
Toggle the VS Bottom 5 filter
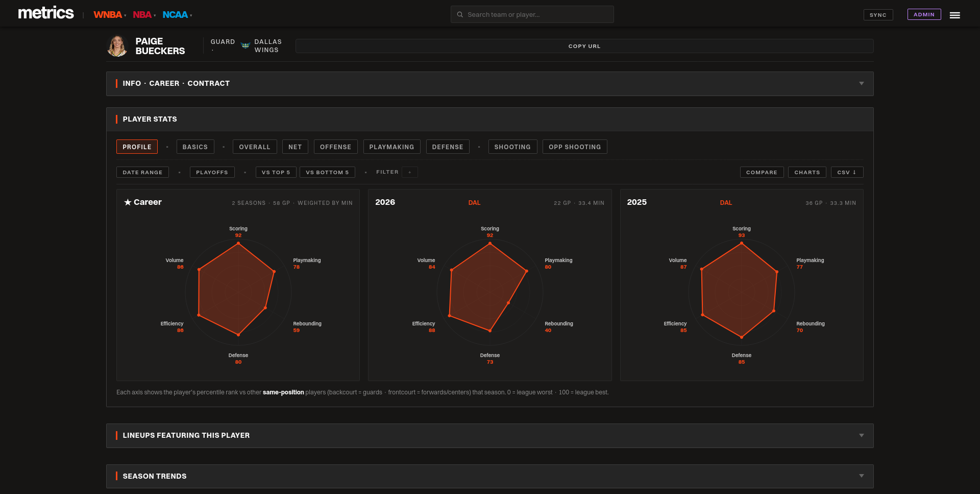pos(327,172)
